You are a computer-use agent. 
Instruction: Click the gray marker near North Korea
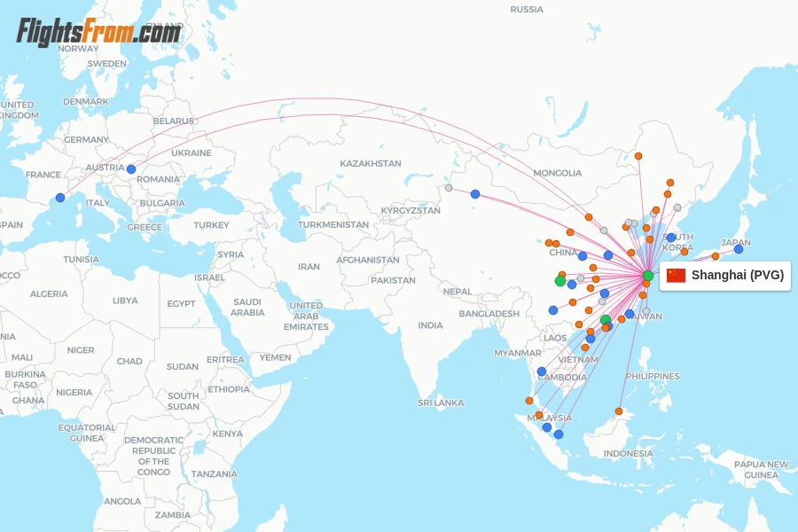pyautogui.click(x=677, y=207)
